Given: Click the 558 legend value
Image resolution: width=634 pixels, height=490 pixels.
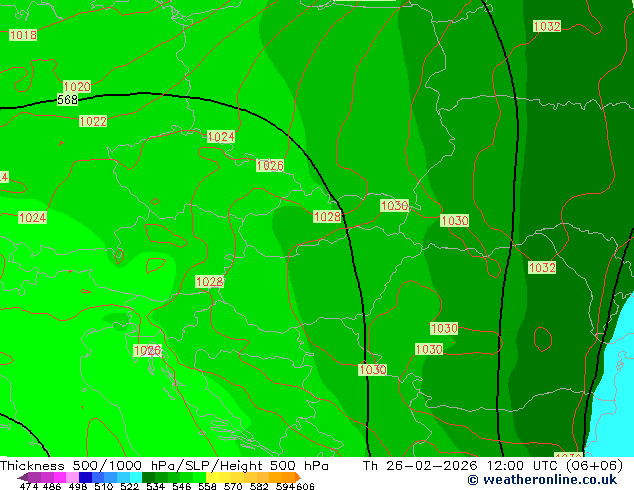Looking at the screenshot, I should 207,486.
